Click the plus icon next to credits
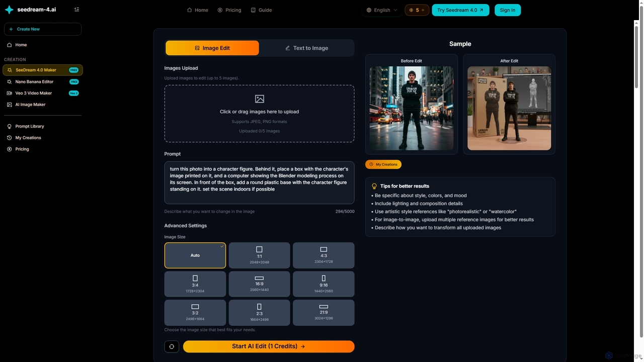The height and width of the screenshot is (362, 644). (x=423, y=10)
